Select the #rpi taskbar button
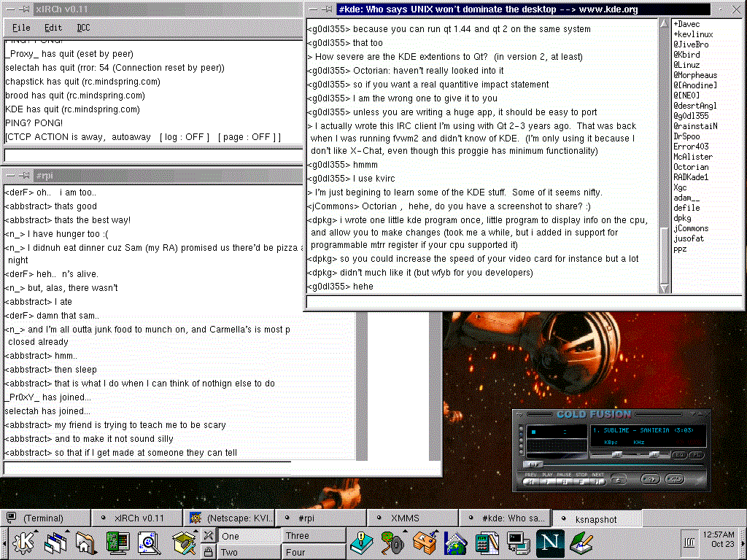Viewport: 747px width, 560px height. (x=321, y=518)
